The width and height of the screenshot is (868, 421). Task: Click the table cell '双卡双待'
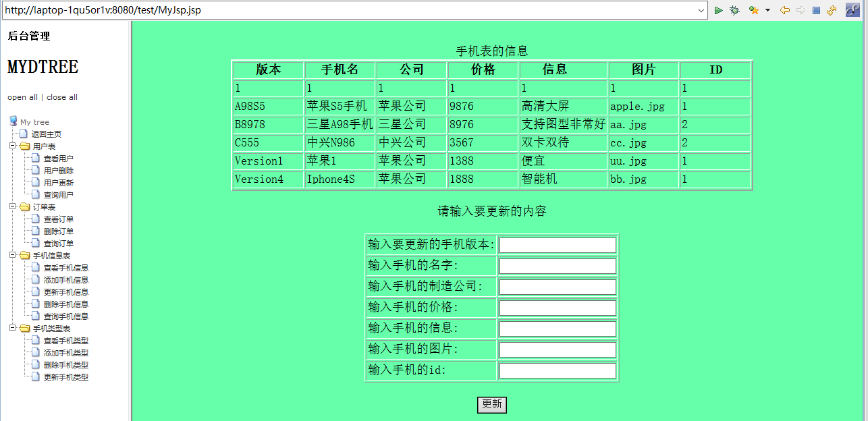pyautogui.click(x=563, y=143)
